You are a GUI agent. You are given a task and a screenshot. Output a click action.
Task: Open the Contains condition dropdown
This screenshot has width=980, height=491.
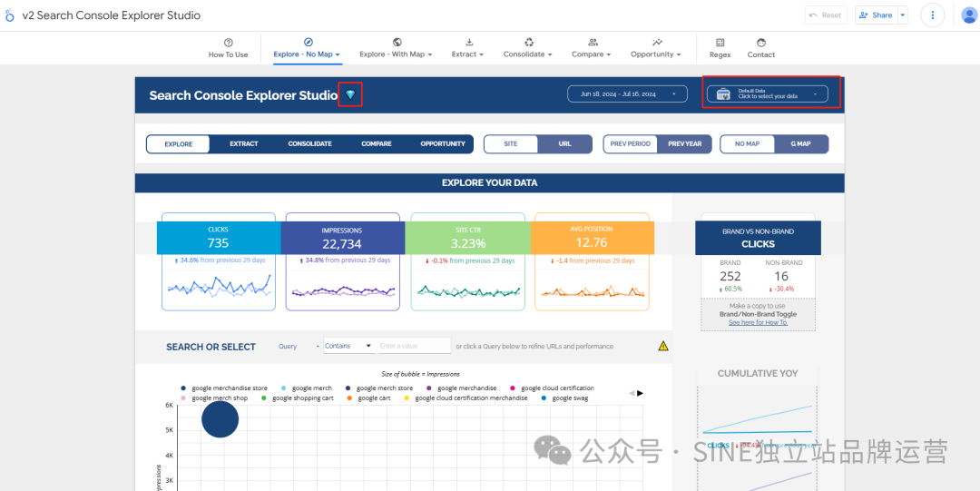[348, 346]
